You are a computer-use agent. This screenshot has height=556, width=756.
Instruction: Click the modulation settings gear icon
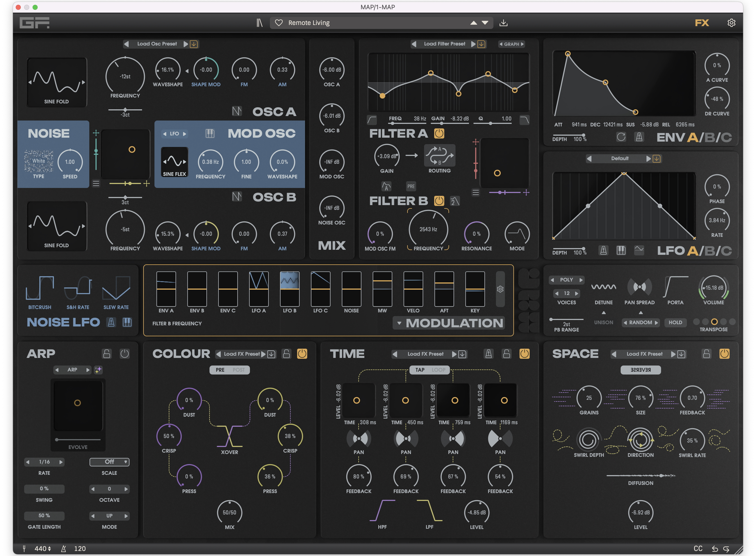coord(500,289)
